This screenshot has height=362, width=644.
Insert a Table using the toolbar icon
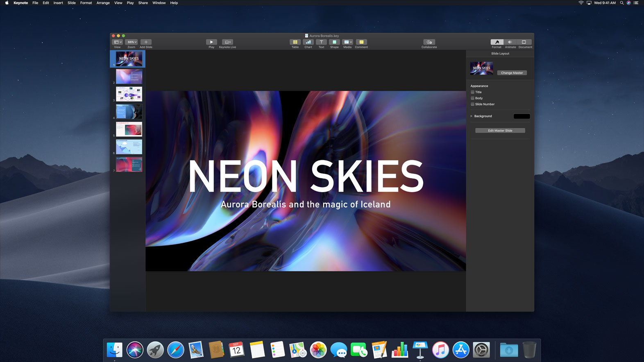pos(295,42)
